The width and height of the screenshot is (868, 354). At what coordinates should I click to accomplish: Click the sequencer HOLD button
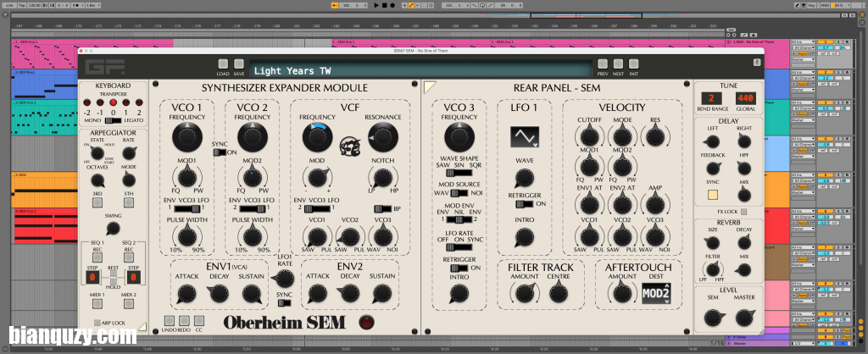(113, 281)
